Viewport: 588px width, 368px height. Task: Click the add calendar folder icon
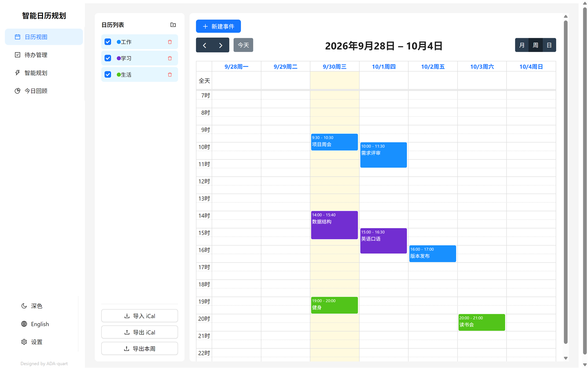coord(173,25)
